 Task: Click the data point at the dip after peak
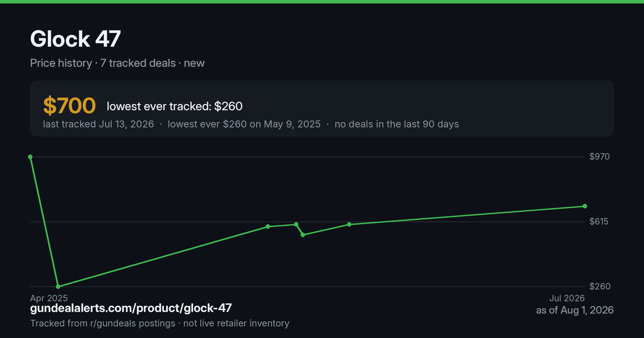(x=303, y=235)
